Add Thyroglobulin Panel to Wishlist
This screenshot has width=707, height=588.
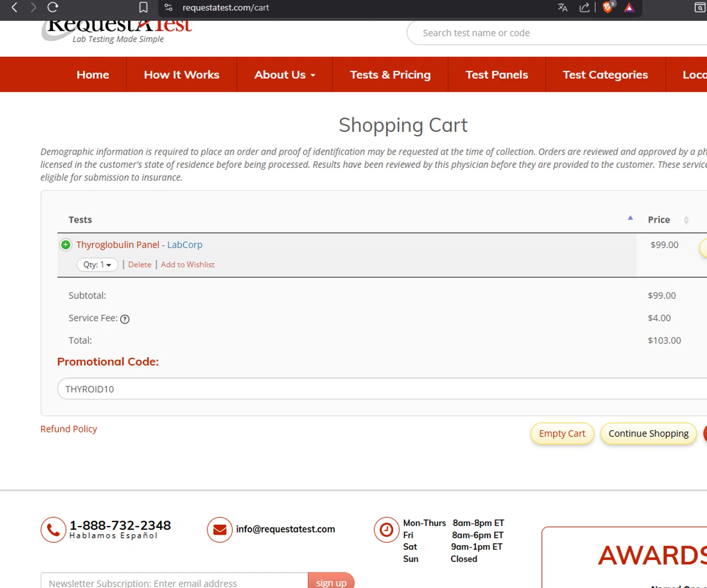188,264
